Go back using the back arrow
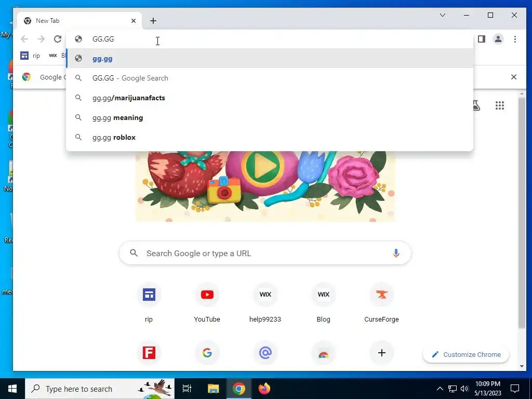Screen dimensions: 532x399 (x=24, y=39)
